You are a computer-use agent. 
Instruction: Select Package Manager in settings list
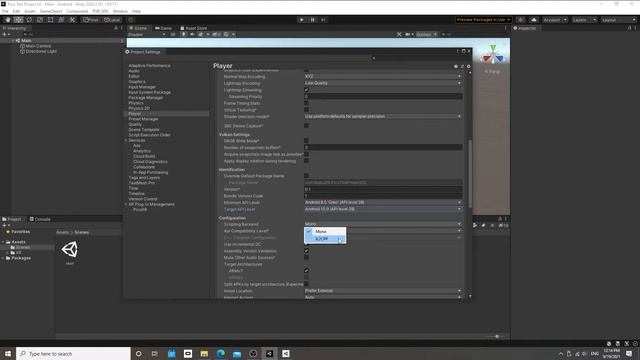[146, 98]
